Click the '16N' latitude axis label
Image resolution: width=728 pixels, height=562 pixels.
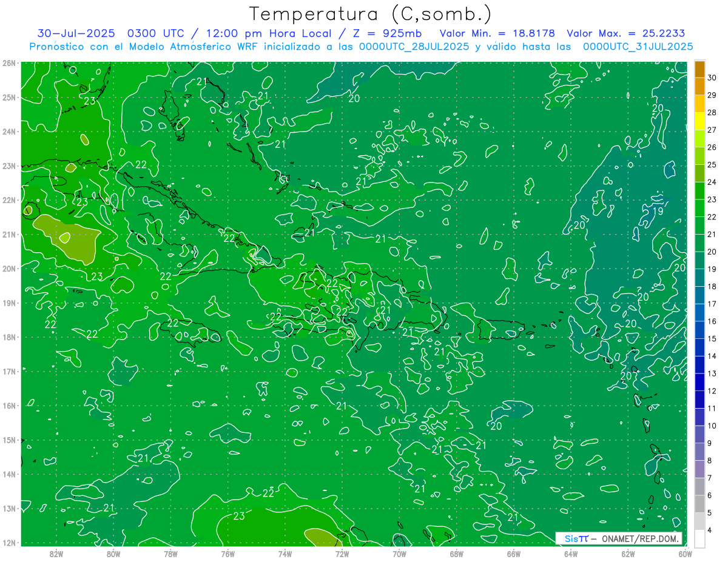pos(9,406)
